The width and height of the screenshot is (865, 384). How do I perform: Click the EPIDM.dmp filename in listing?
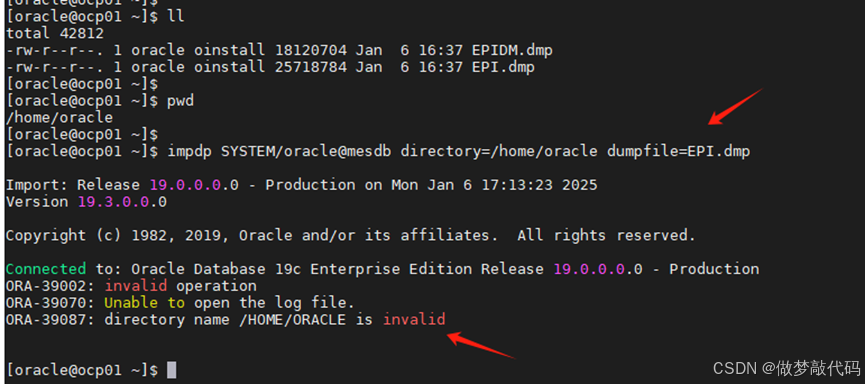coord(512,50)
